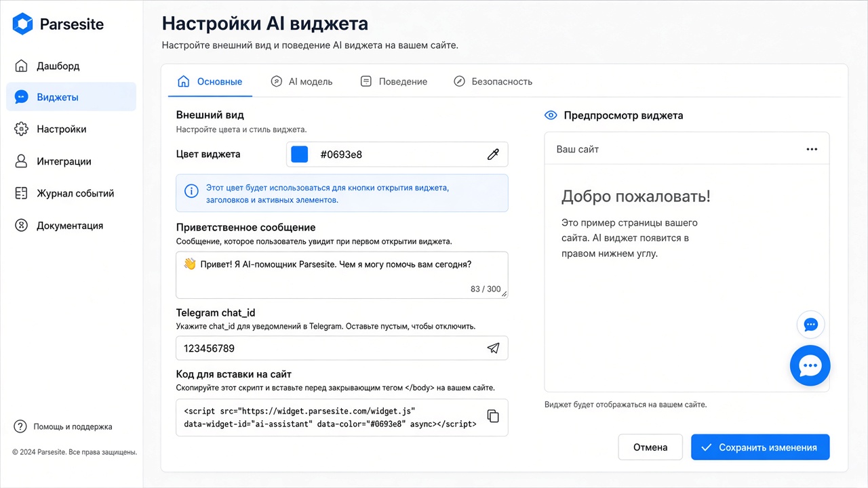
Task: Click the blue widget color swatch
Action: tap(299, 154)
